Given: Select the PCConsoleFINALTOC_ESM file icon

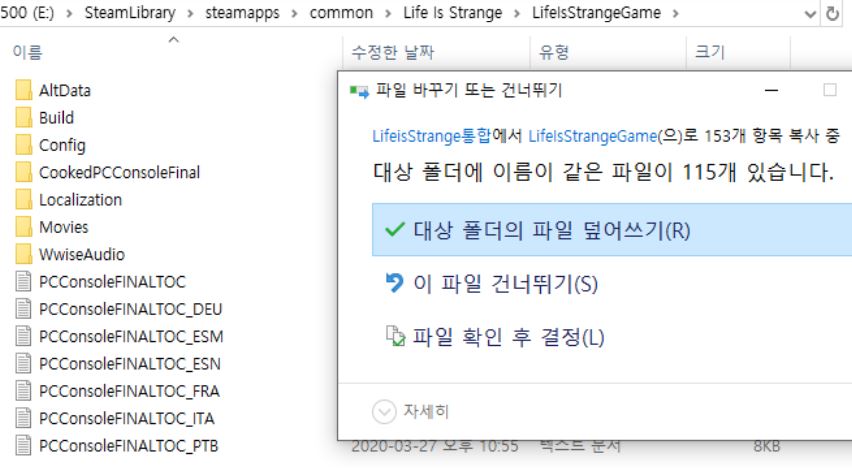Looking at the screenshot, I should click(23, 336).
